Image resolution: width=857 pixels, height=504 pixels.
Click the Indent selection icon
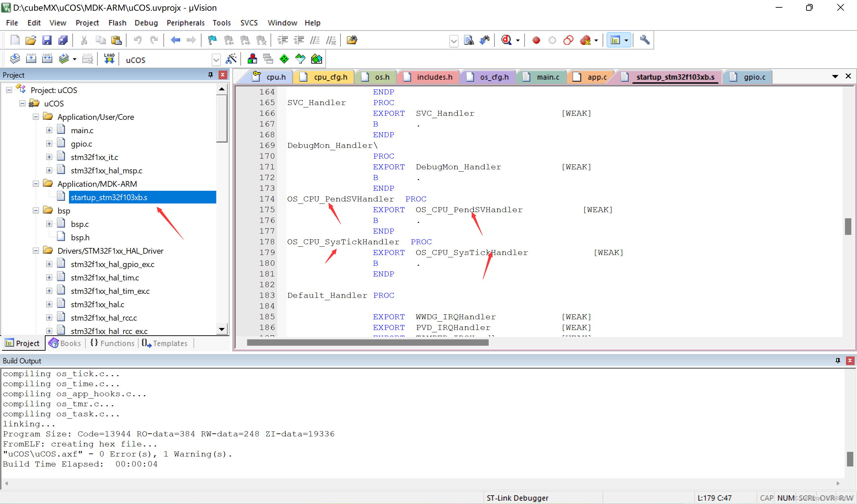283,40
